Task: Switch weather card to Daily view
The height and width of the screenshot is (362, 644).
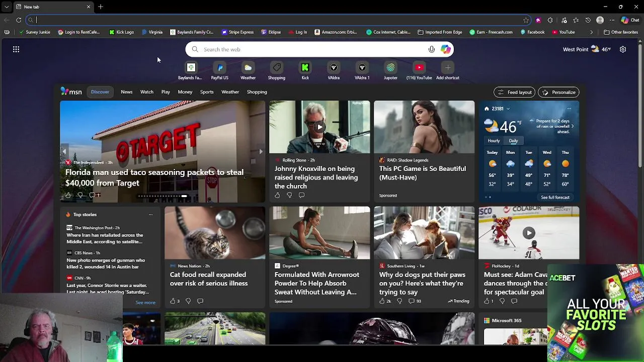Action: (x=513, y=141)
